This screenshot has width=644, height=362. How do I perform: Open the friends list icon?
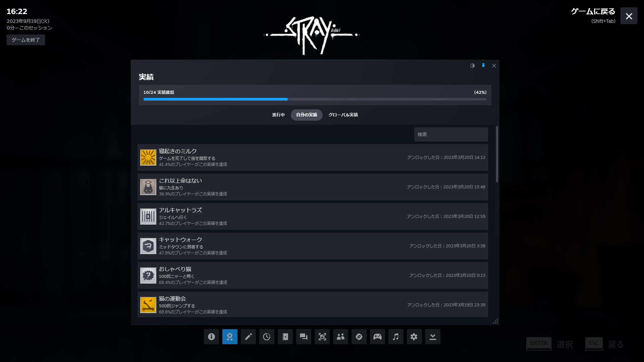pyautogui.click(x=340, y=337)
